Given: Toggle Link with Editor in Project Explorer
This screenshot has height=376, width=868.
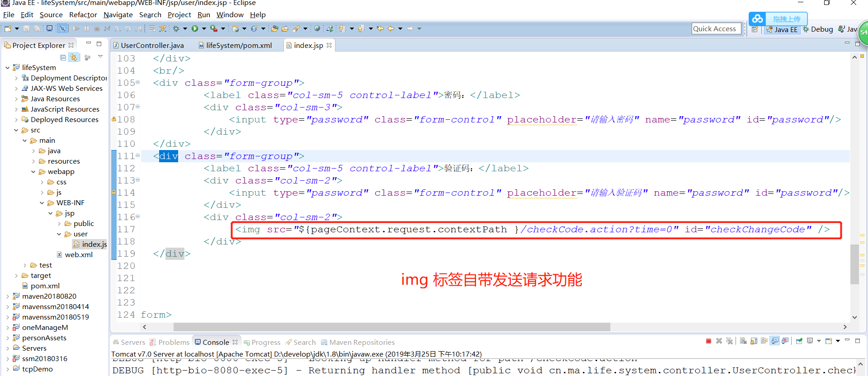Looking at the screenshot, I should pyautogui.click(x=74, y=57).
